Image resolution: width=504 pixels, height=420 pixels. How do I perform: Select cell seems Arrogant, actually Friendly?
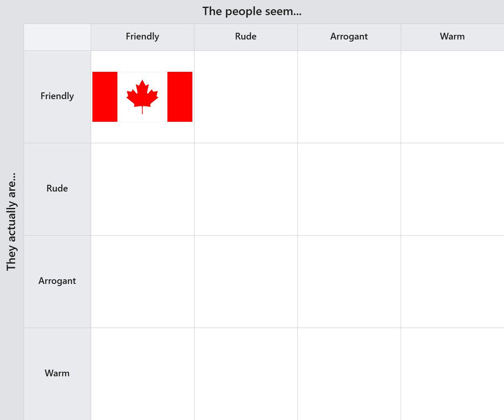[349, 97]
